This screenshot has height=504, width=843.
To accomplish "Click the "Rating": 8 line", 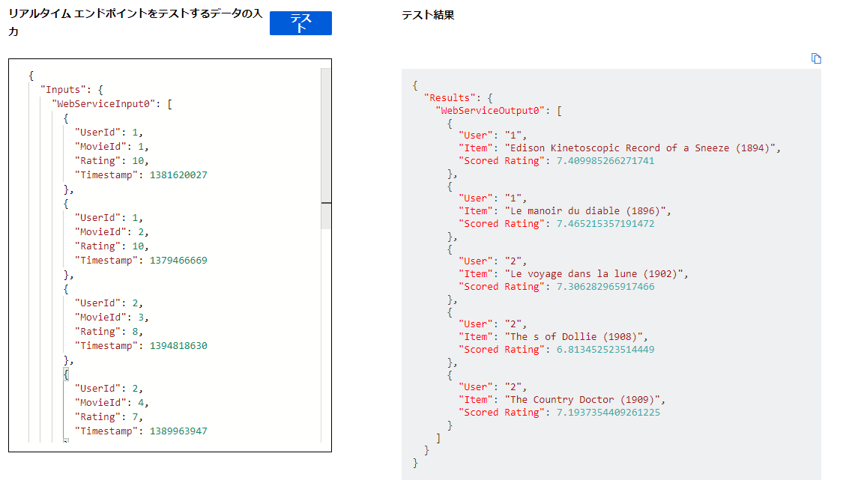I will point(109,332).
